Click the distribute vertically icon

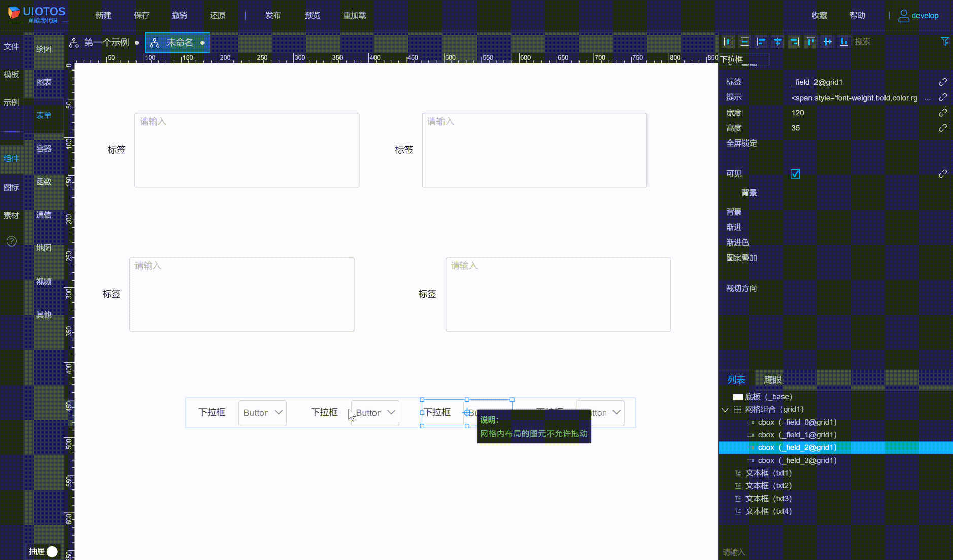744,42
